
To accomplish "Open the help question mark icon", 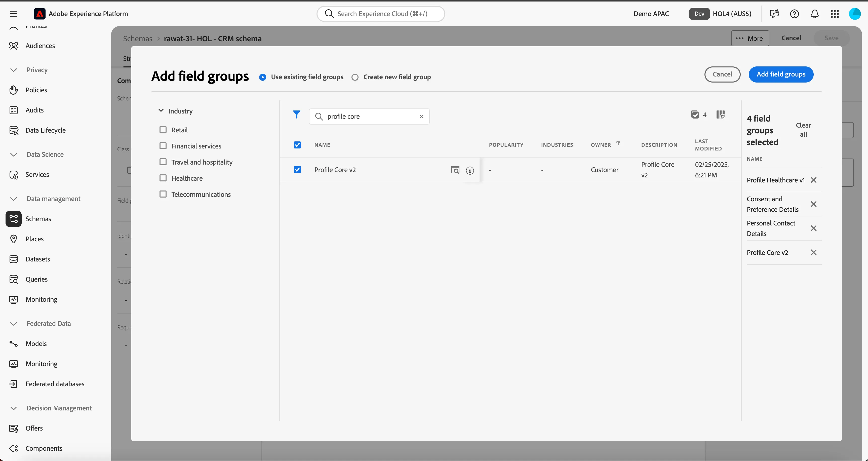I will [794, 14].
